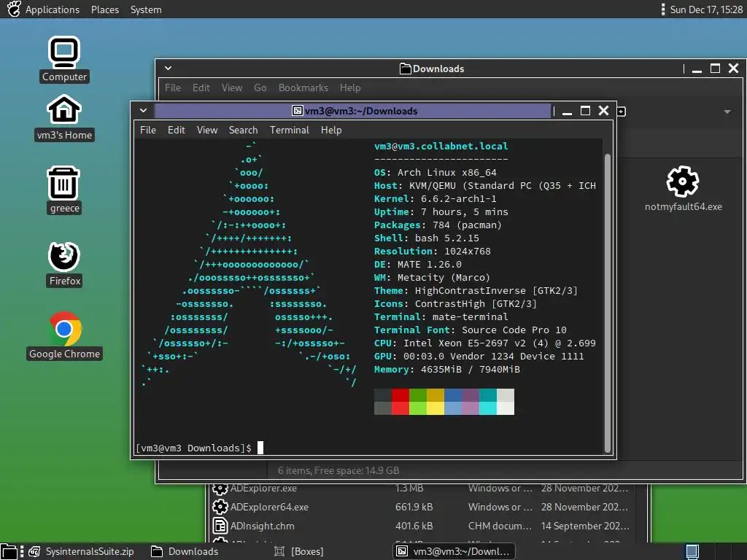This screenshot has width=747, height=560.
Task: Click ADExplorer64.exe file name
Action: click(x=269, y=507)
